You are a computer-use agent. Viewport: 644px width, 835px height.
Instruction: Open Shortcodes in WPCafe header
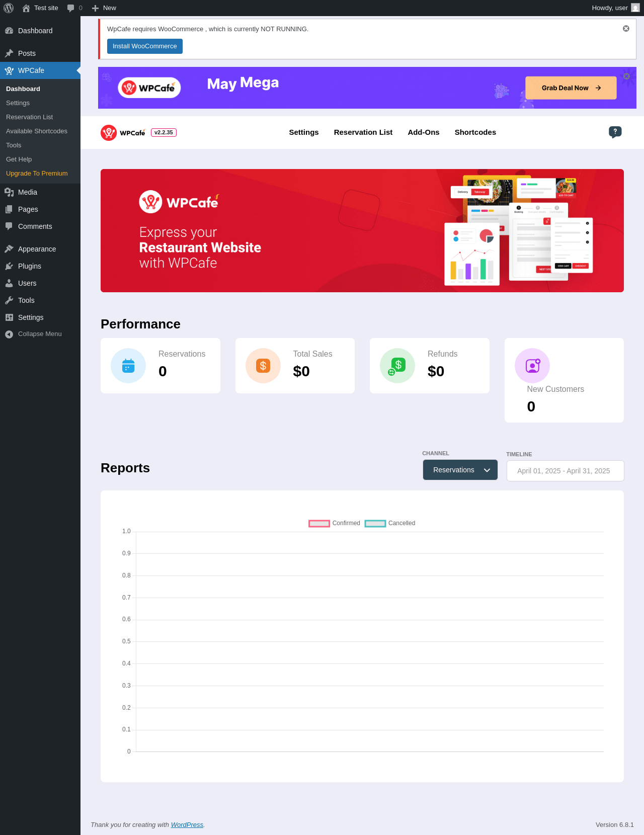coord(475,132)
